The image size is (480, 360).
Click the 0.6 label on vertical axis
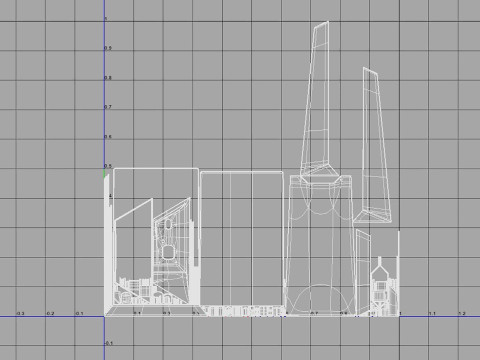pos(108,137)
